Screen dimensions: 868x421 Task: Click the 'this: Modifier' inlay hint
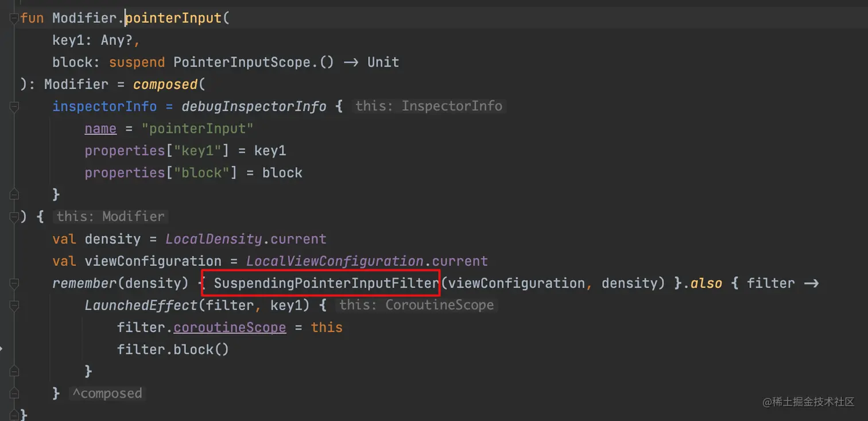(x=110, y=217)
